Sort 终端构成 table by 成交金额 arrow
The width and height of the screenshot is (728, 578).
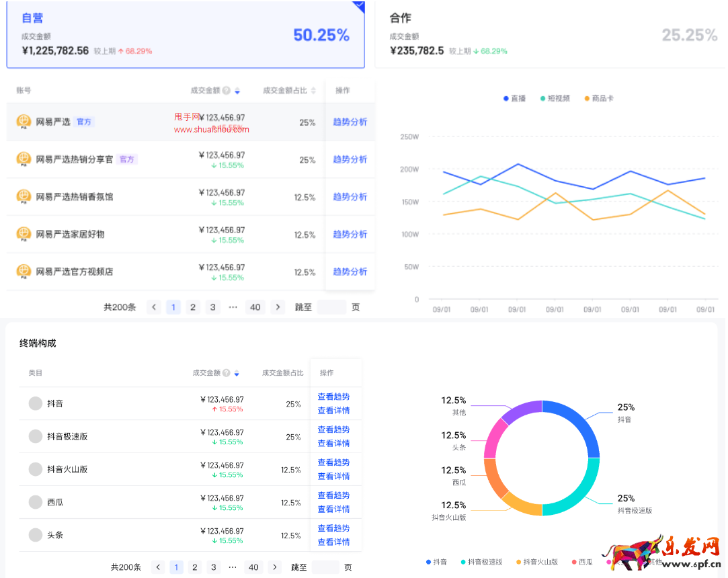tap(237, 373)
